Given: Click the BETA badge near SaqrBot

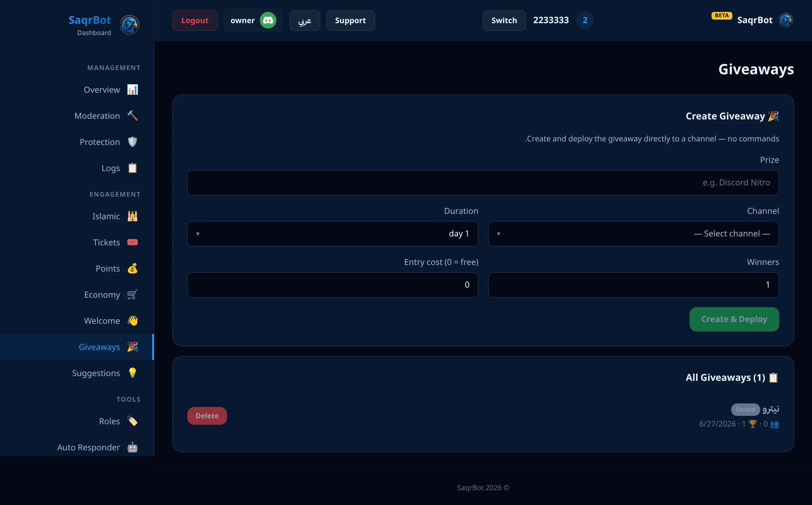Looking at the screenshot, I should pyautogui.click(x=721, y=16).
